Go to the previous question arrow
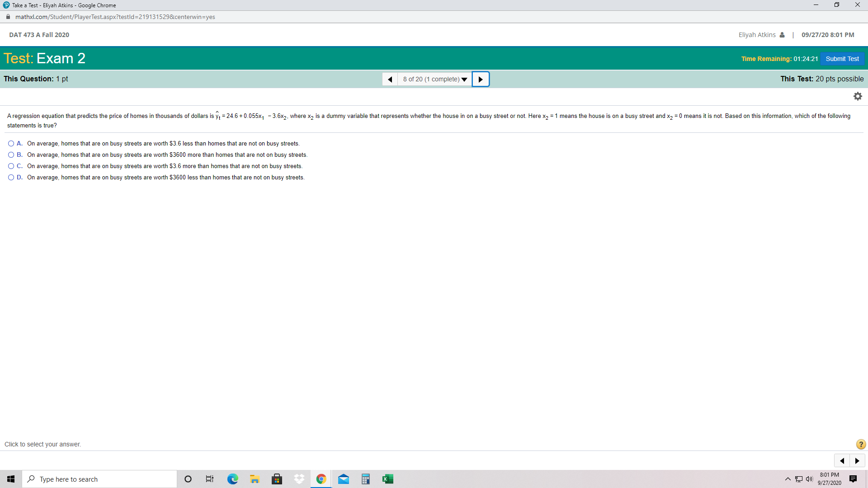 coord(390,79)
